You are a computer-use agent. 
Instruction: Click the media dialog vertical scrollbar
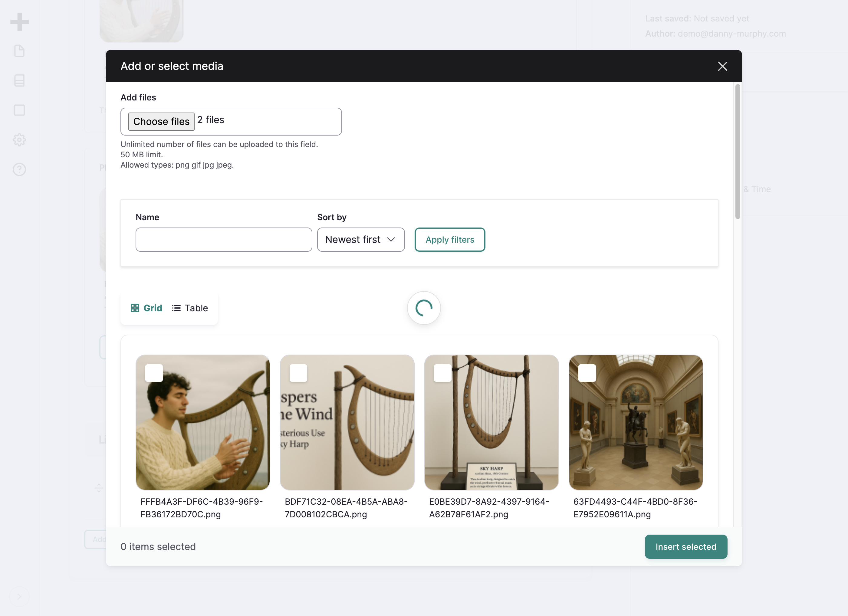pyautogui.click(x=737, y=152)
